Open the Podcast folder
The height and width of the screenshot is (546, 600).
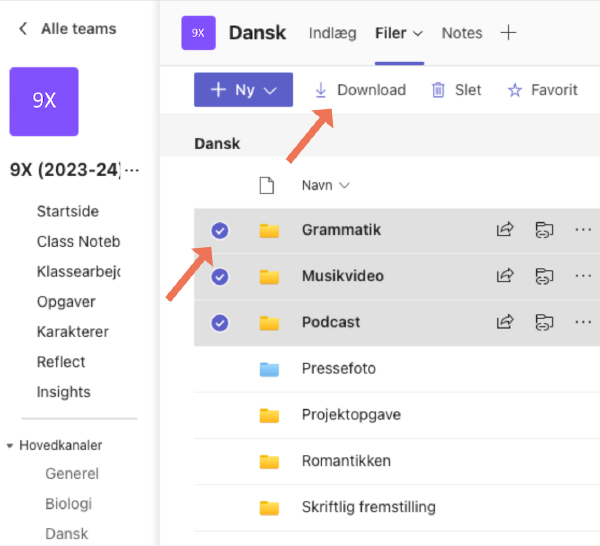click(331, 322)
